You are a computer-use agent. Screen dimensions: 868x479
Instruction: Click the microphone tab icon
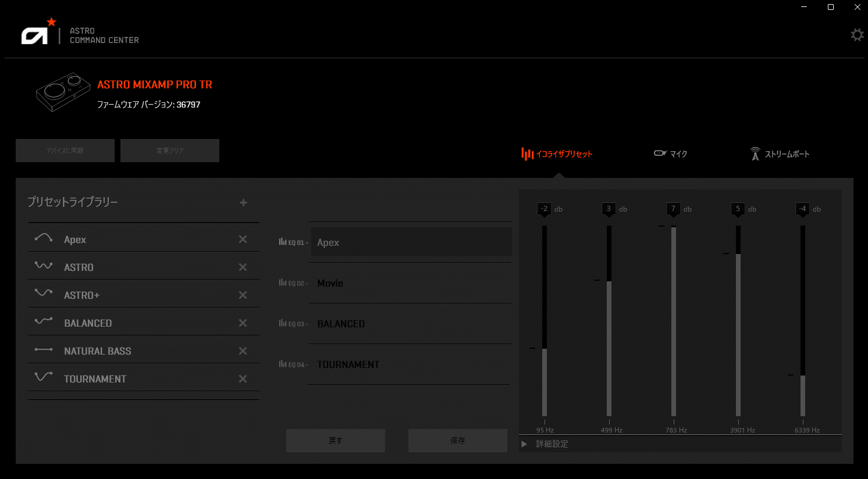[x=660, y=153]
